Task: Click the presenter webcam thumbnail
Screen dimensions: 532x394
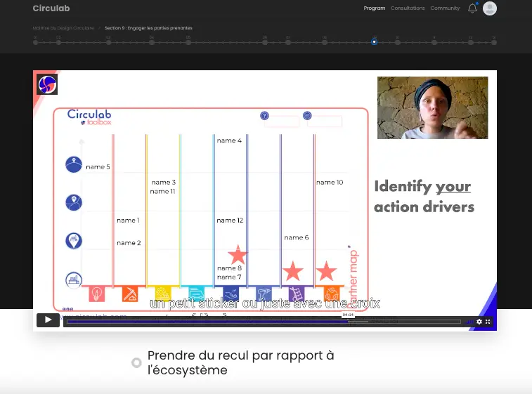Action: pos(433,108)
